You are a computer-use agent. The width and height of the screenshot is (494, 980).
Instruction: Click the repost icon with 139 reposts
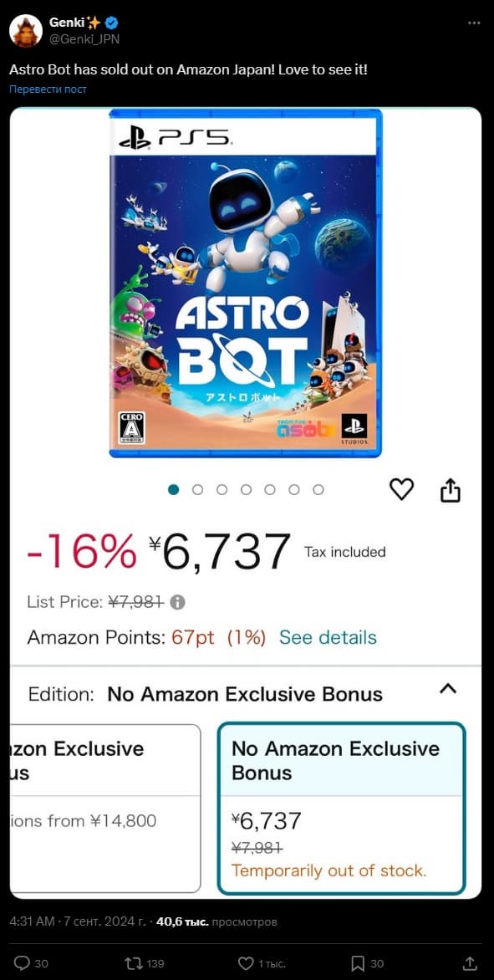click(x=134, y=962)
